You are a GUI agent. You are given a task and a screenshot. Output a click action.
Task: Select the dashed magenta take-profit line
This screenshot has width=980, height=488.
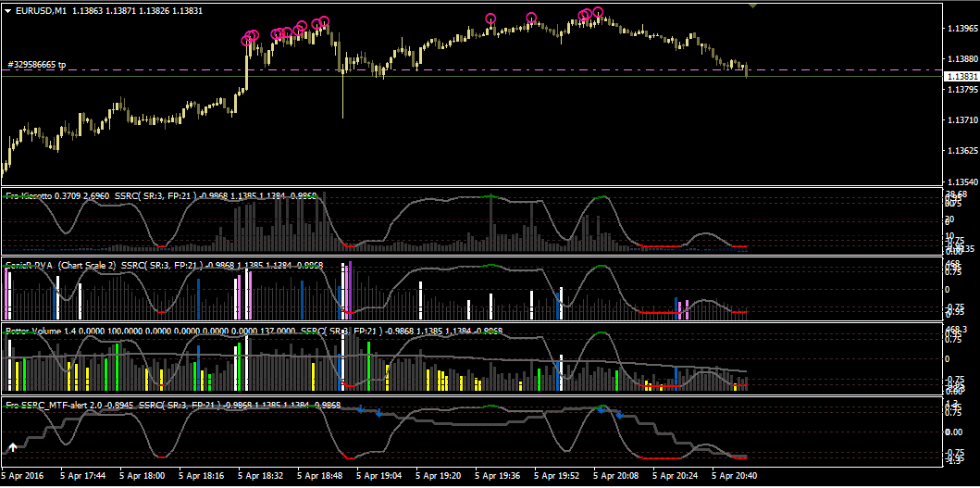(470, 70)
